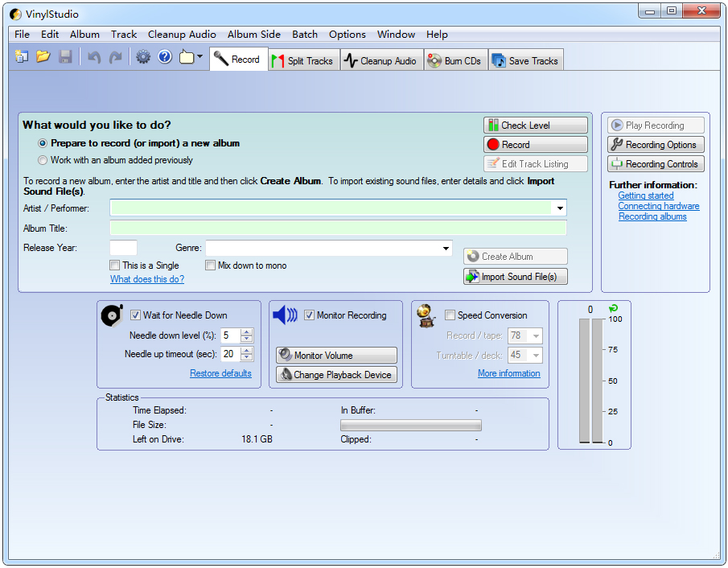Click the New Collection toolbar icon
The width and height of the screenshot is (728, 568).
[x=22, y=57]
